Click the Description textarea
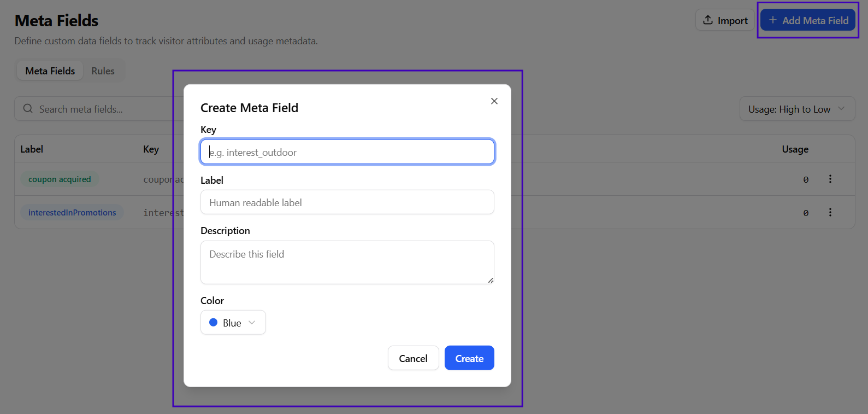This screenshot has width=868, height=414. point(347,263)
